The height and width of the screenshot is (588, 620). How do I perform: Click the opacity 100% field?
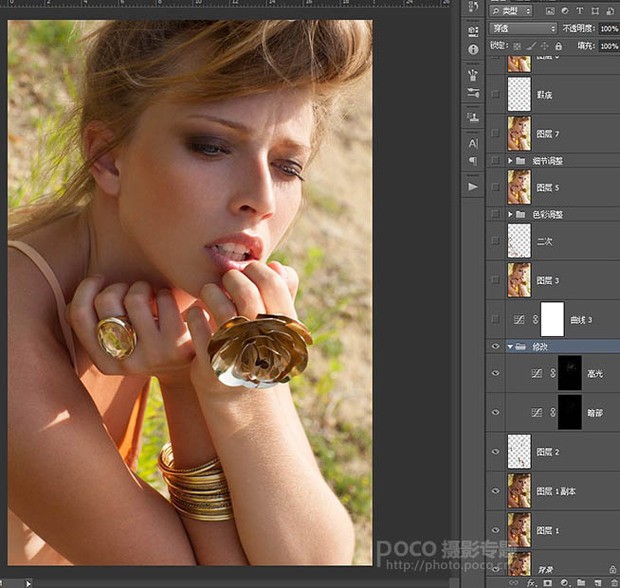(x=607, y=29)
